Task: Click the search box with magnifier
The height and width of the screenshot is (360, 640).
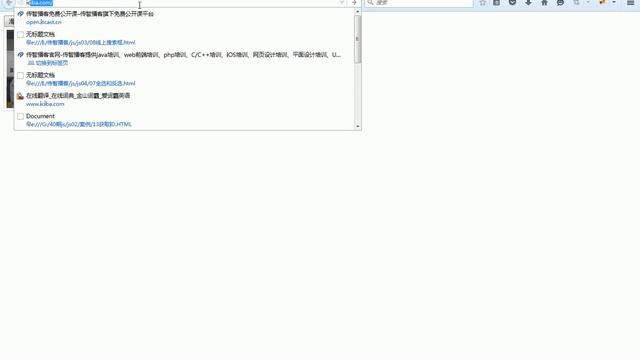Action: click(x=419, y=2)
